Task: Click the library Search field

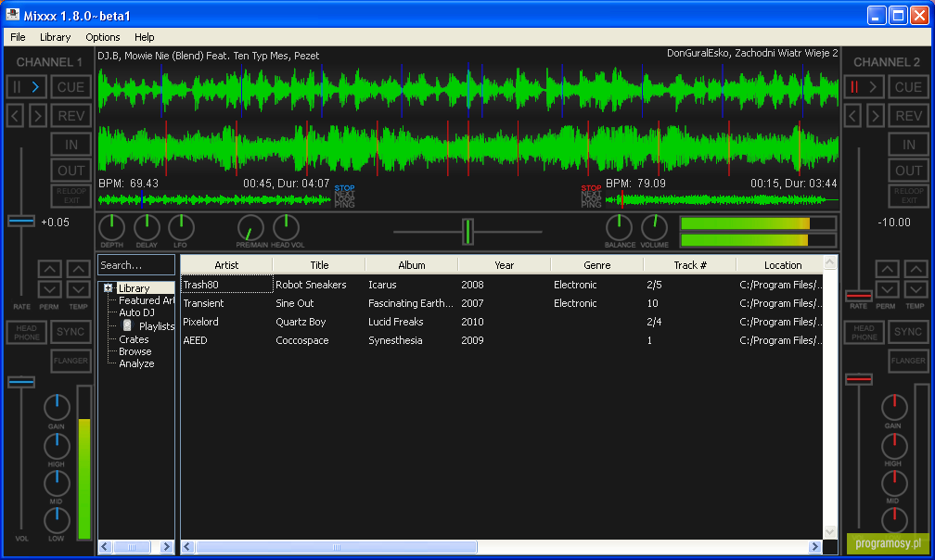Action: (136, 265)
